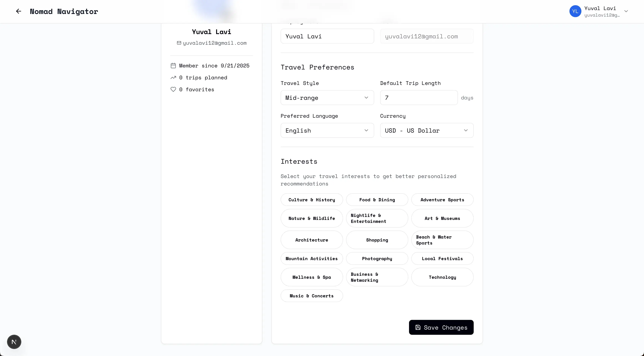Click the back arrow icon
The image size is (644, 356).
point(18,11)
